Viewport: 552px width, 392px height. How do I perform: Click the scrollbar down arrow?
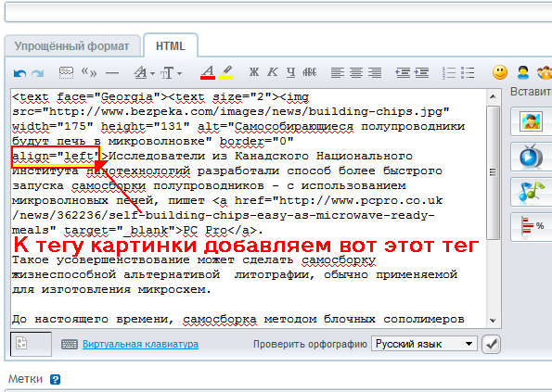point(493,321)
